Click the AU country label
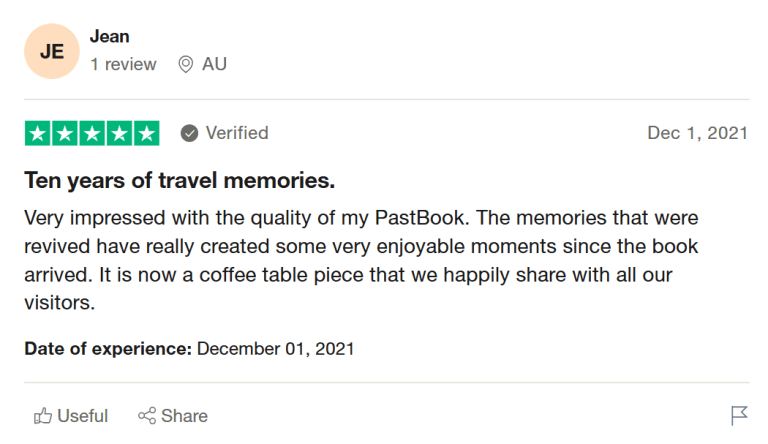 [214, 64]
